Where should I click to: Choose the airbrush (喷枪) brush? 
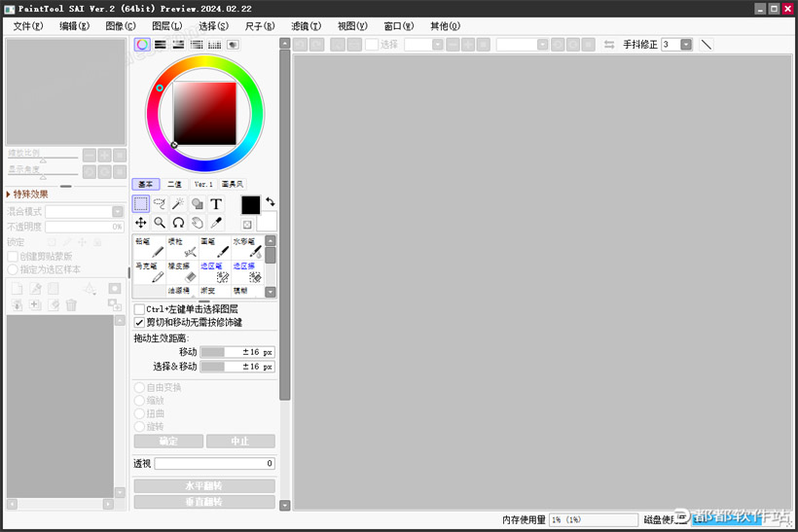pyautogui.click(x=182, y=247)
